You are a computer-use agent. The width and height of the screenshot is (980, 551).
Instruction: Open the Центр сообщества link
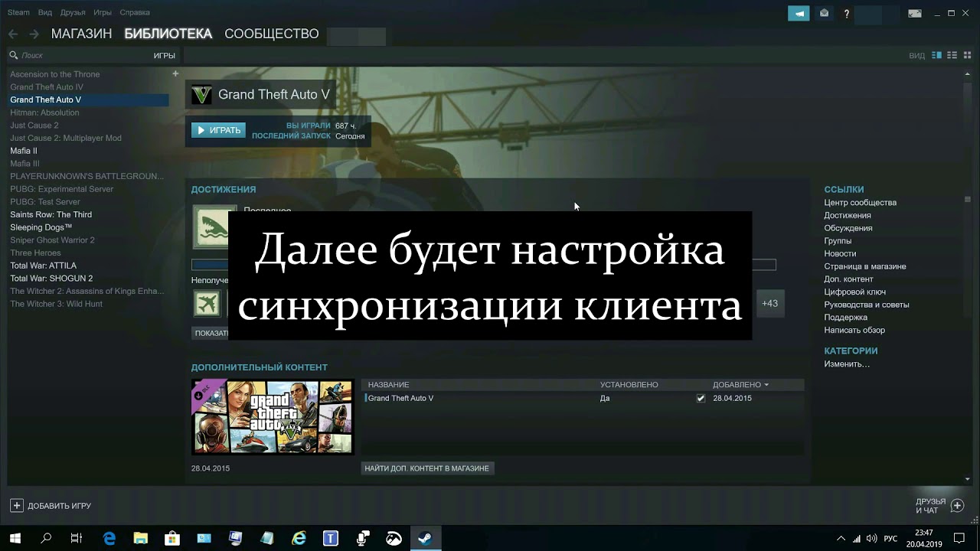(x=860, y=203)
